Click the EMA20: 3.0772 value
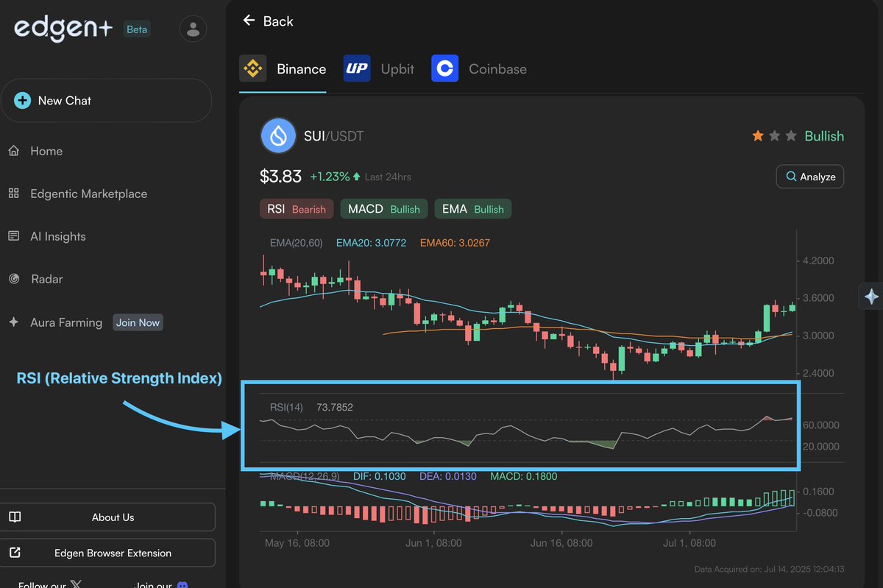The height and width of the screenshot is (588, 883). (x=371, y=243)
